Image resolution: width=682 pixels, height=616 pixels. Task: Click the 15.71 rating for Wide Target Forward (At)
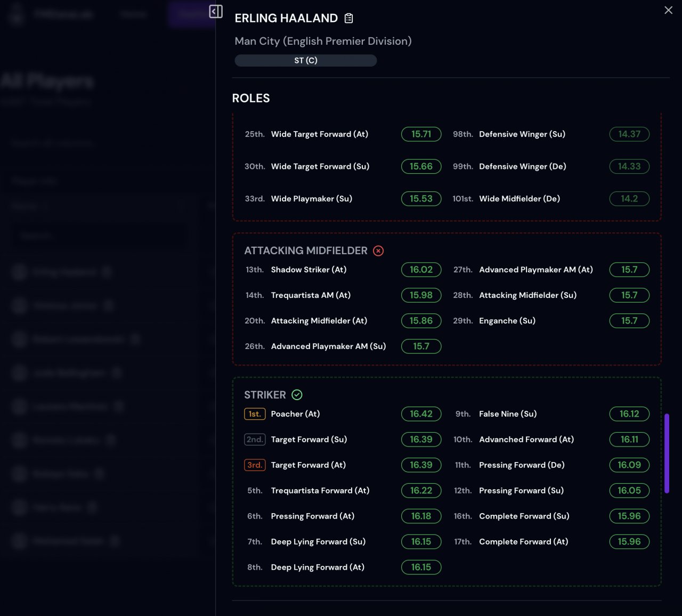click(x=421, y=134)
